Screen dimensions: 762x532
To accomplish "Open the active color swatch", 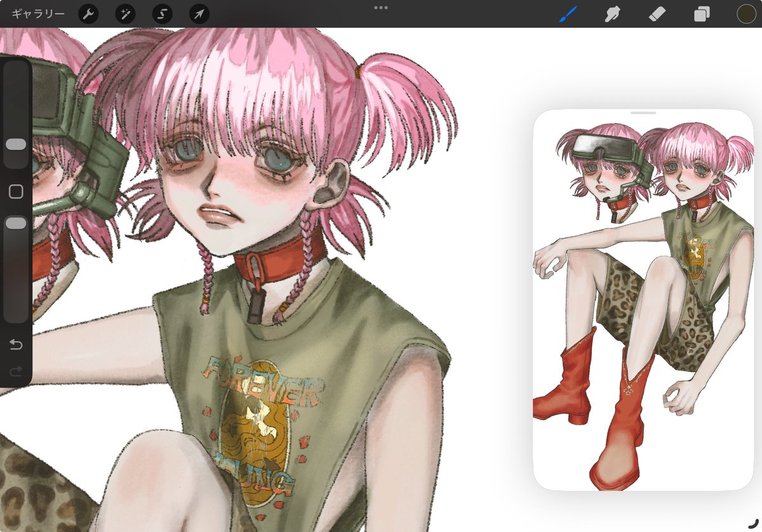I will coord(747,13).
